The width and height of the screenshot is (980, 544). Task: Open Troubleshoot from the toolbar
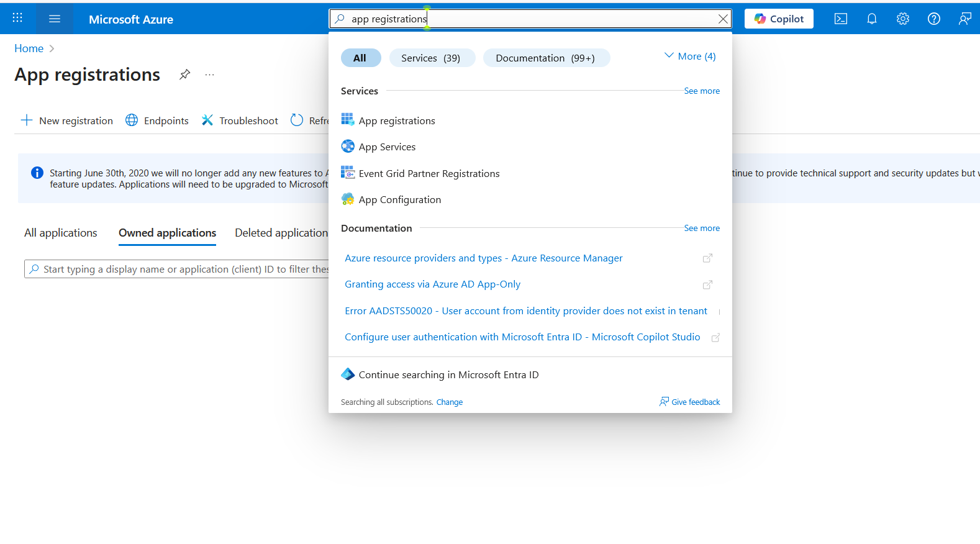[x=240, y=120]
